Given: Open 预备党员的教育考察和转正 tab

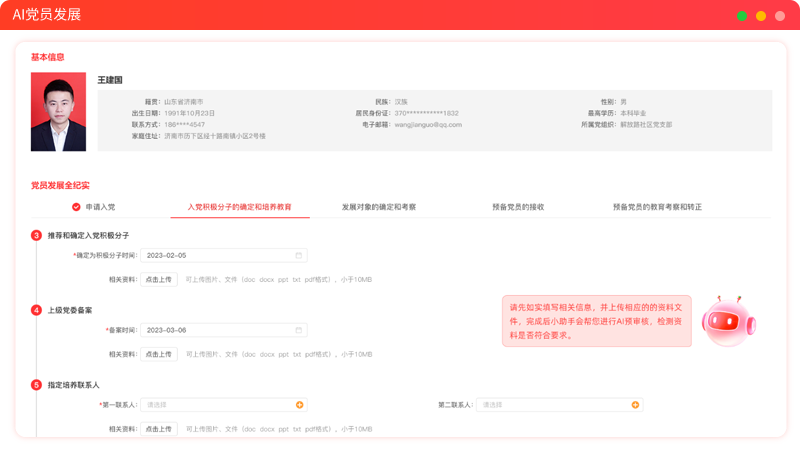Looking at the screenshot, I should coord(657,207).
